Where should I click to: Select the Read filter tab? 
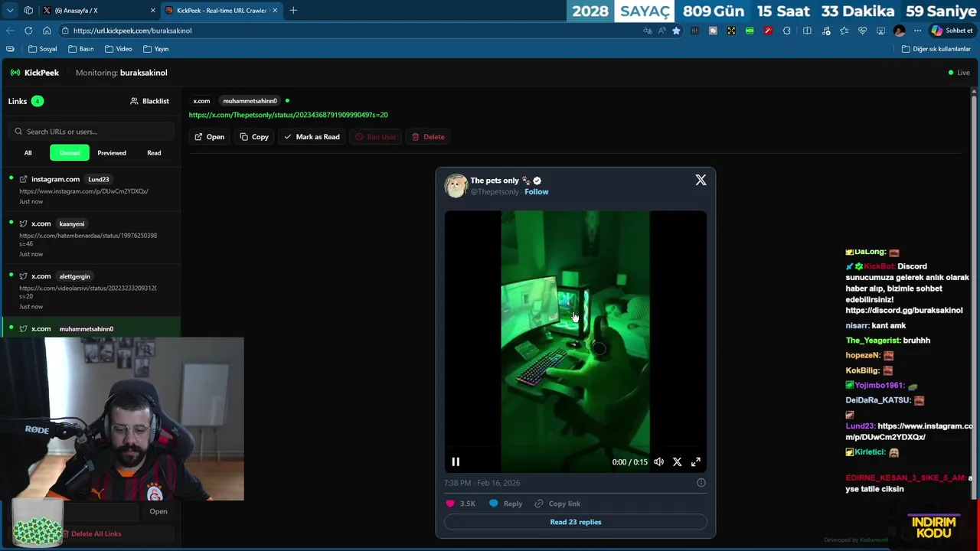click(154, 153)
